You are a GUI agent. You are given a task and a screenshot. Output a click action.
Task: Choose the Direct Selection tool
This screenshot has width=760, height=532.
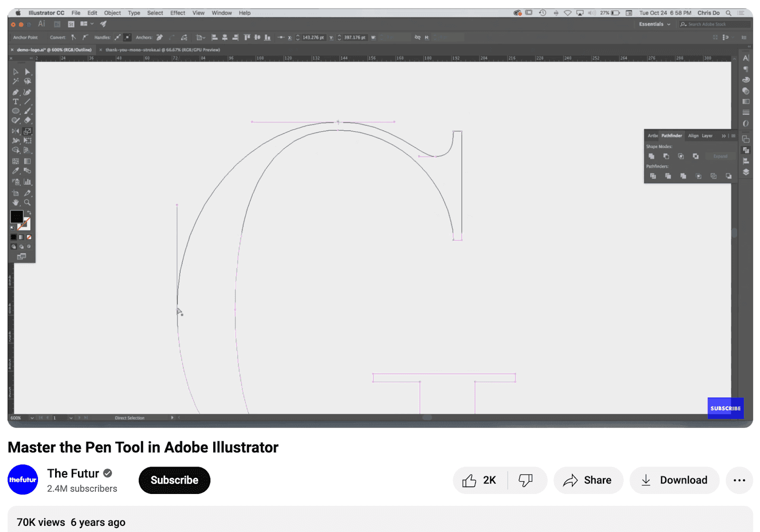coord(28,71)
